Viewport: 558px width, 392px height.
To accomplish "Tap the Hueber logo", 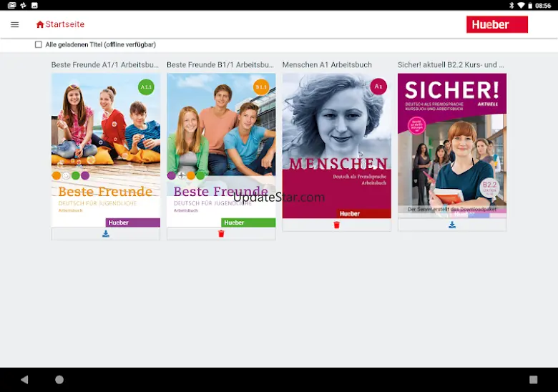I will tap(496, 24).
